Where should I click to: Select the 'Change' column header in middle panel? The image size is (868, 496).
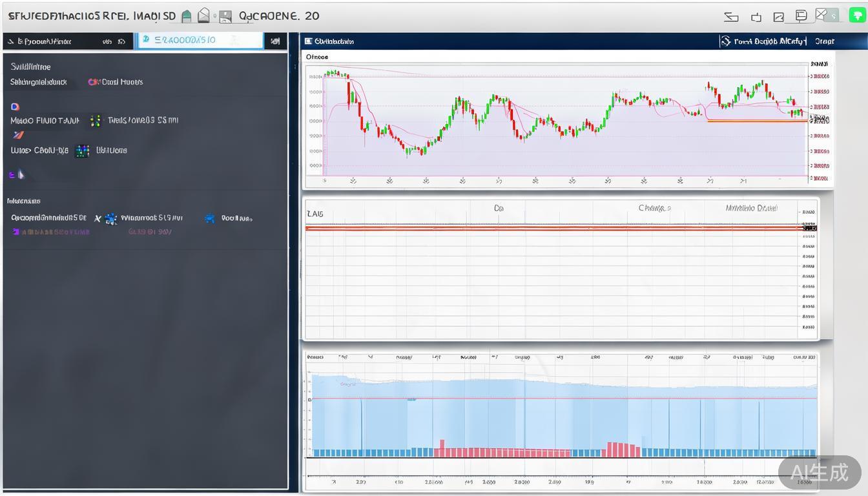[654, 209]
